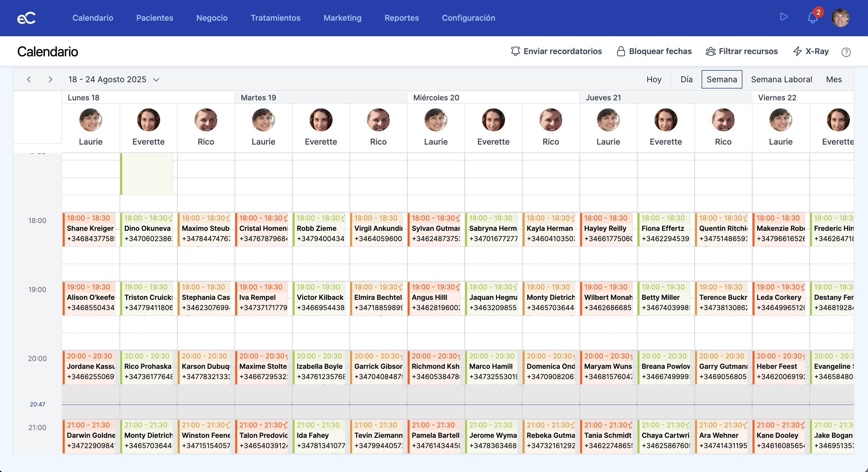Click the play triangle icon in header
868x472 pixels.
click(x=784, y=17)
